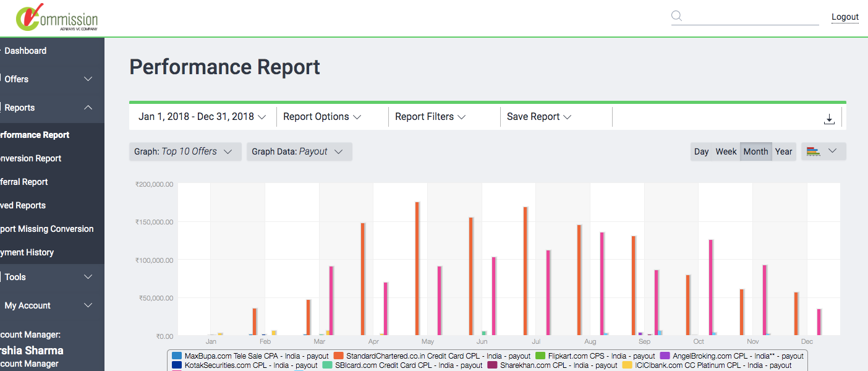Viewport: 868px width, 371px height.
Task: Expand Report Options dropdown
Action: click(322, 117)
